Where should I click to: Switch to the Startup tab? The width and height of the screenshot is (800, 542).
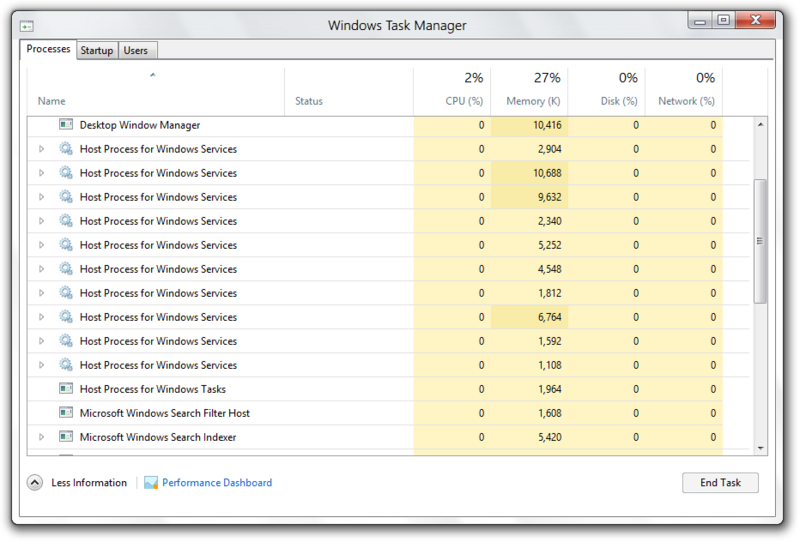tap(97, 51)
